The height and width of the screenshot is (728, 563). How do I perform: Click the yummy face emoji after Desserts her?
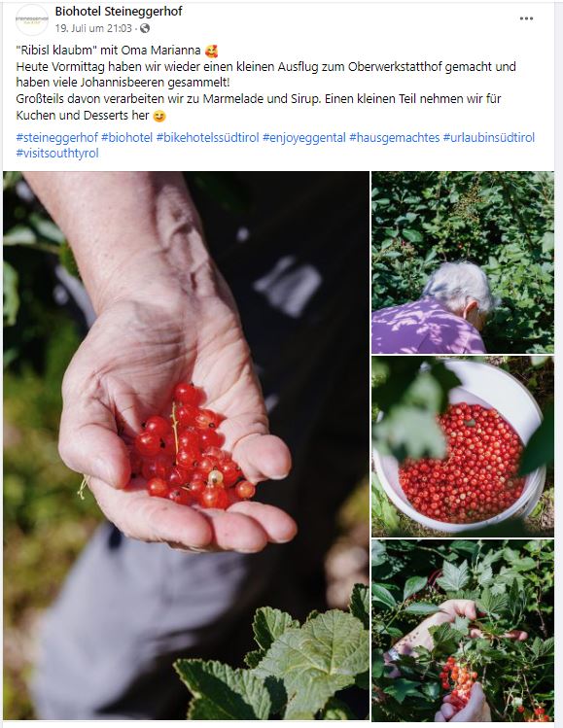tap(159, 116)
